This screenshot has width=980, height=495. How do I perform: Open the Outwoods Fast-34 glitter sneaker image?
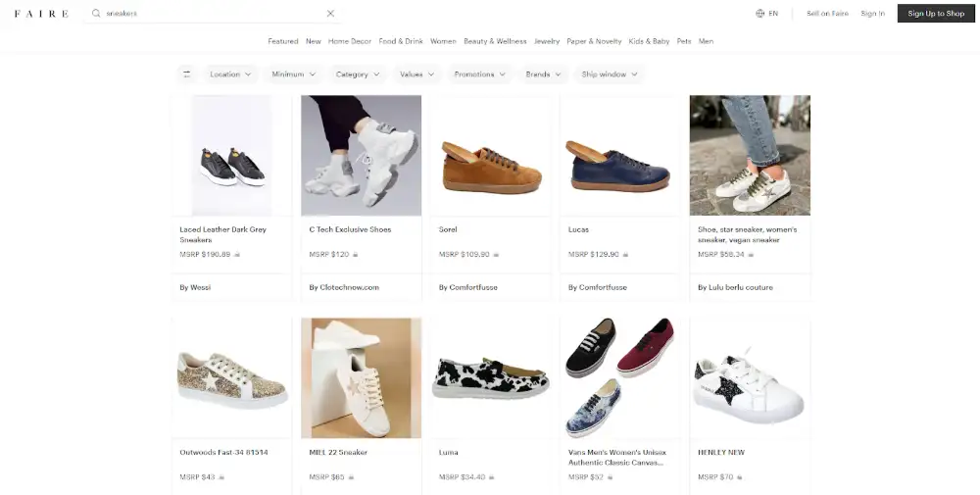pos(232,378)
